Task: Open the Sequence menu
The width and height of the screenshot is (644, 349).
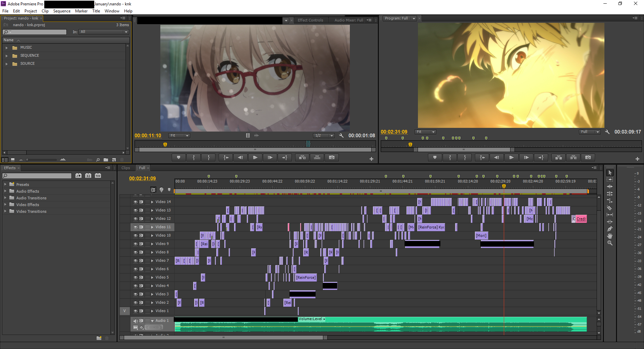Action: (62, 11)
